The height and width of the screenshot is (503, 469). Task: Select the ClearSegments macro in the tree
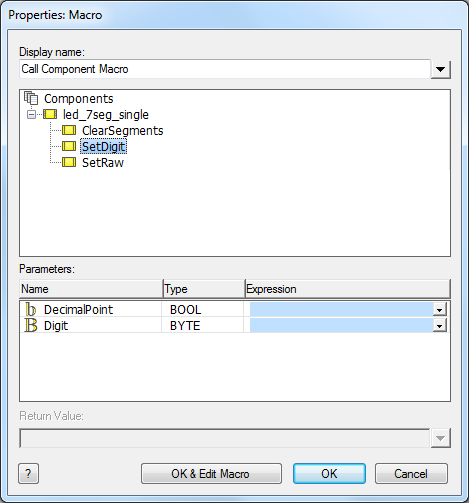point(123,131)
